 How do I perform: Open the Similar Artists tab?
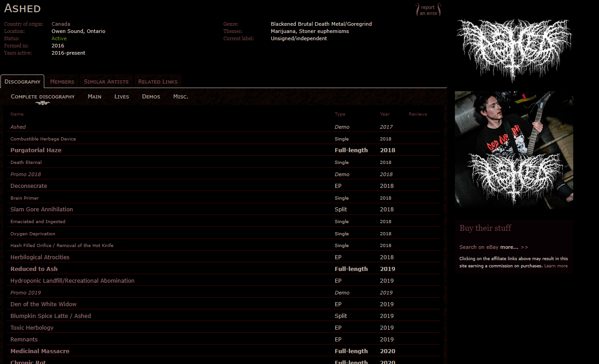click(106, 82)
